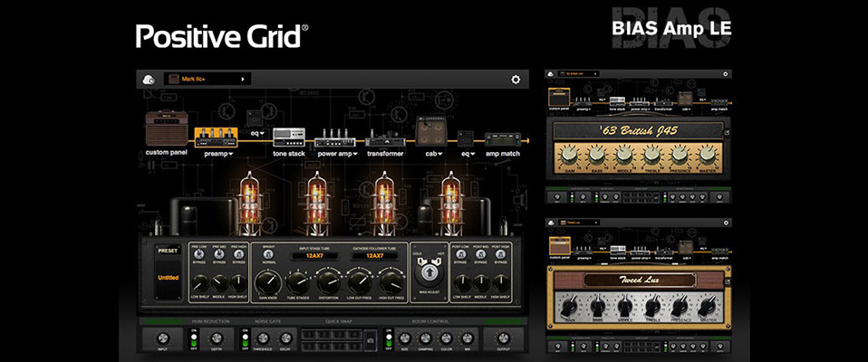Click the Untitled preset name display
This screenshot has height=362, width=868.
pyautogui.click(x=169, y=278)
